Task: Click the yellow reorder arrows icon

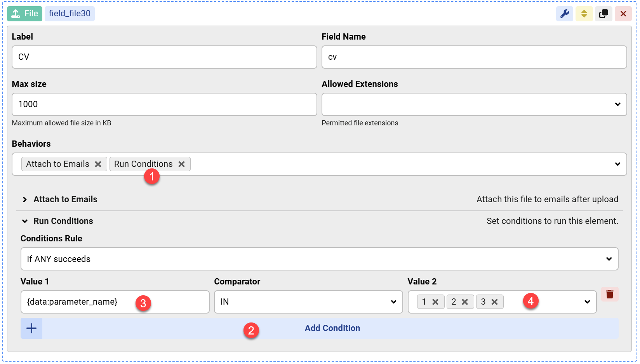Action: (x=584, y=14)
